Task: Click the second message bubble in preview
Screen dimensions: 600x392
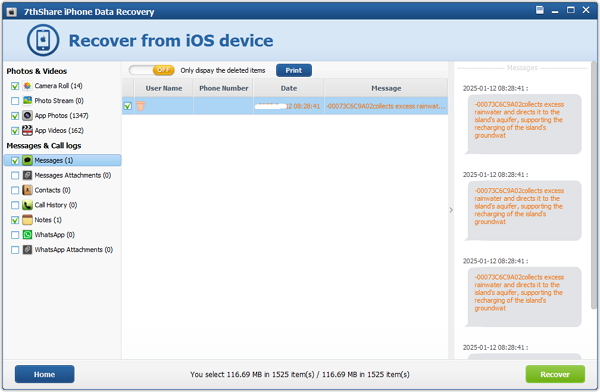Action: (x=523, y=211)
